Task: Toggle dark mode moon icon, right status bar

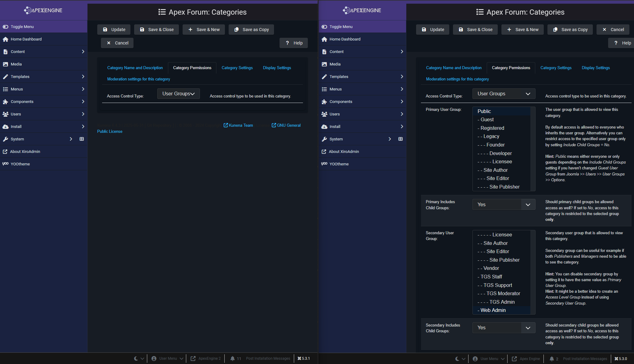Action: coord(457,359)
